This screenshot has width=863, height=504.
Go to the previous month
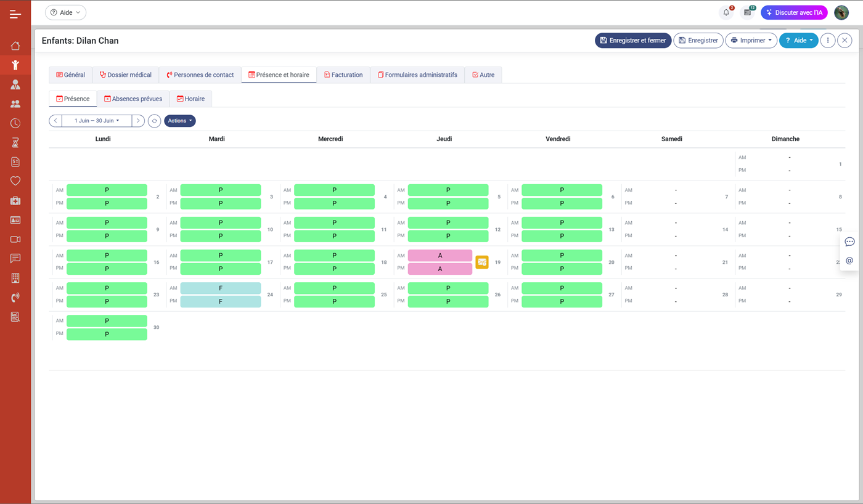click(x=55, y=121)
